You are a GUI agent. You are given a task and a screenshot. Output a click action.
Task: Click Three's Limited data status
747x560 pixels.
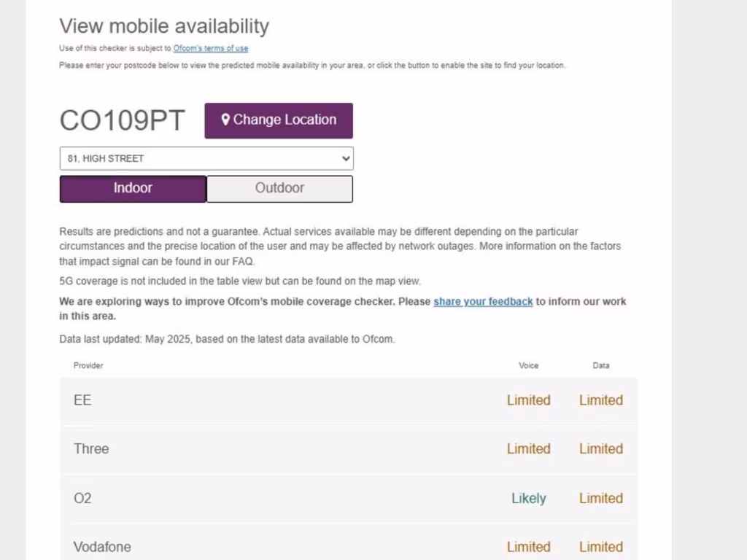[600, 449]
